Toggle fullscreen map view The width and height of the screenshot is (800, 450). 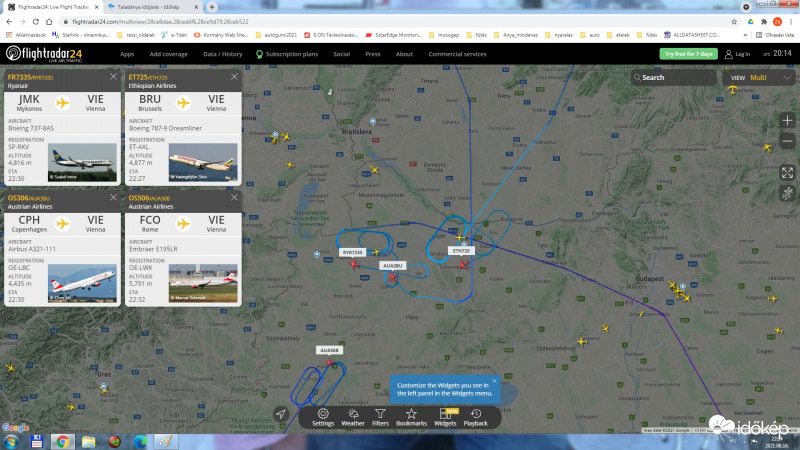click(x=787, y=173)
